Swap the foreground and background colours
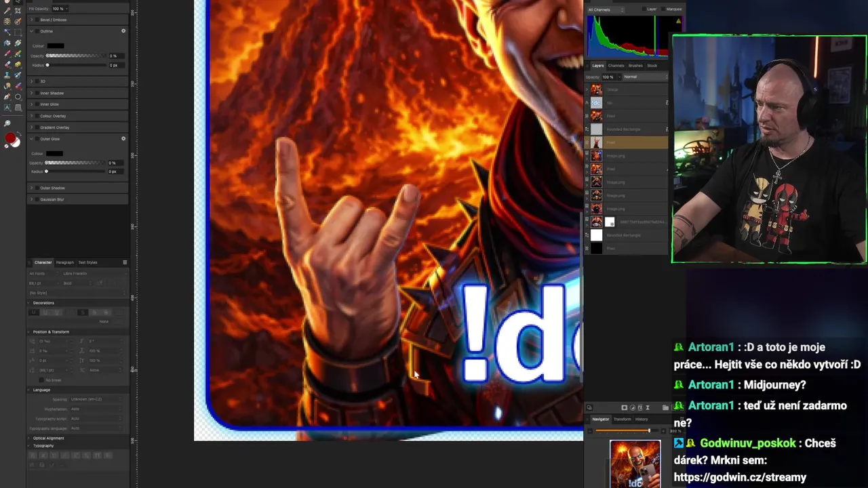 (x=19, y=133)
